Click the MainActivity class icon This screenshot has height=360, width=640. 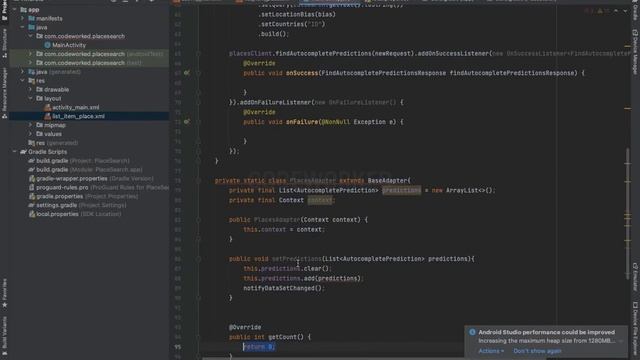47,45
